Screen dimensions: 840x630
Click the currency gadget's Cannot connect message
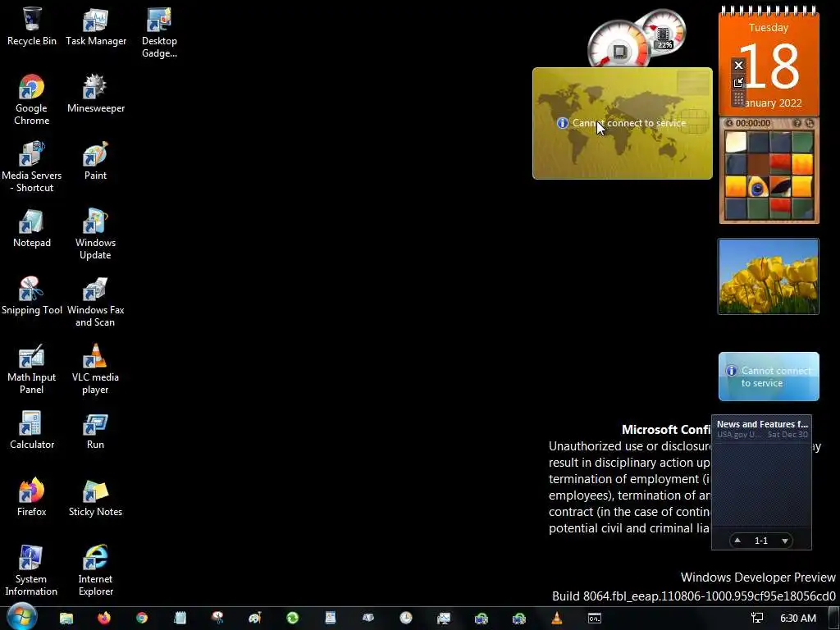629,123
